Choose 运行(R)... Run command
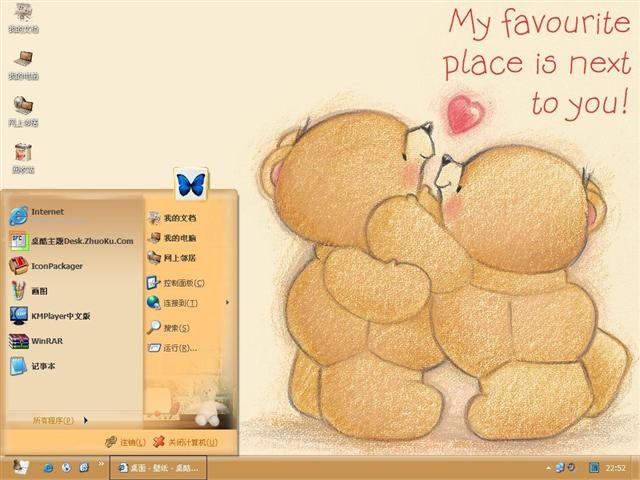 pyautogui.click(x=172, y=348)
